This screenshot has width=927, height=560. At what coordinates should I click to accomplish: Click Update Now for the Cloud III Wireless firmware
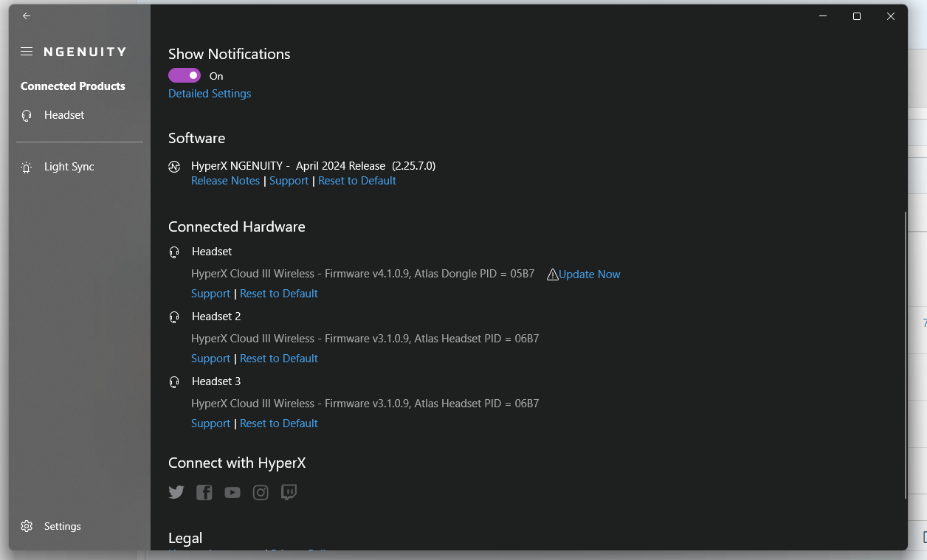(590, 274)
